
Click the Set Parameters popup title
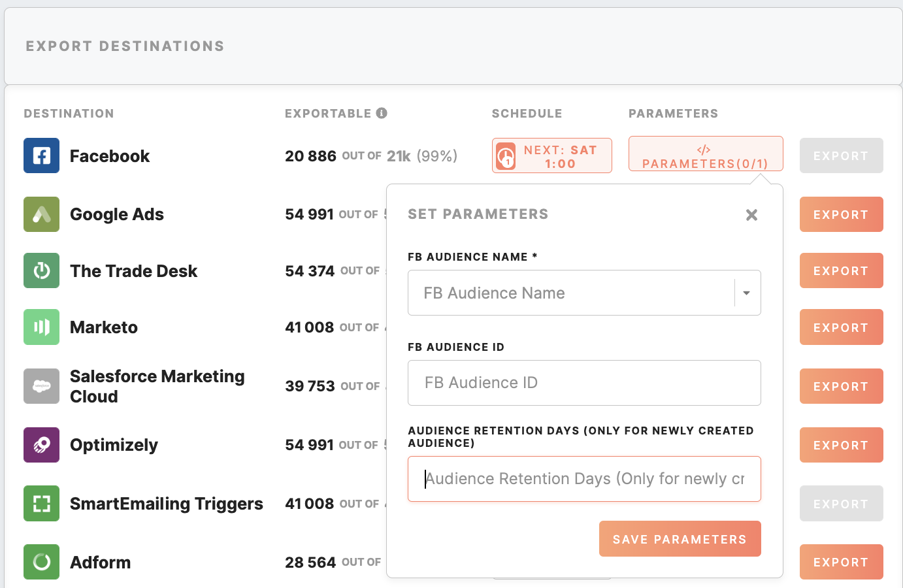478,214
